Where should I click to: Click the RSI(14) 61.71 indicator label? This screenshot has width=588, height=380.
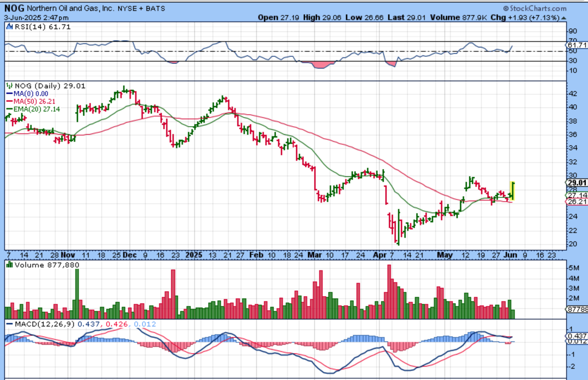tap(43, 27)
